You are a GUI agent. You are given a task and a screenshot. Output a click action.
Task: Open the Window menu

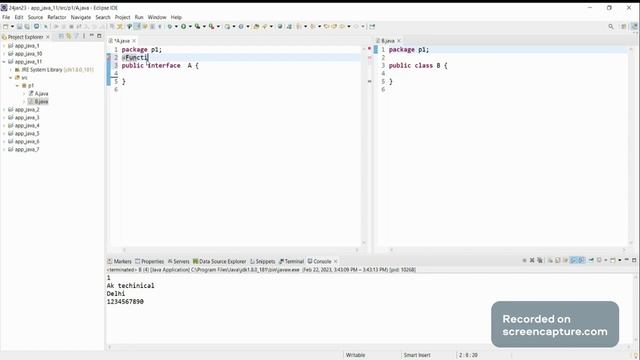pos(157,17)
